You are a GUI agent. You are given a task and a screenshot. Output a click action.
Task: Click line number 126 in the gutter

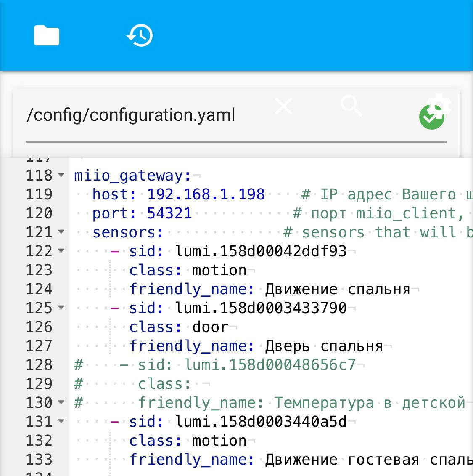[39, 327]
